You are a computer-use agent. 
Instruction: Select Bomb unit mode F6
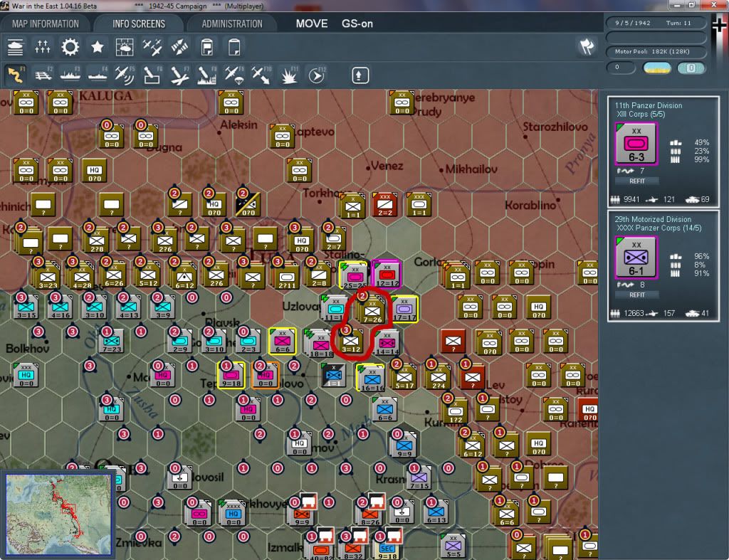coord(152,75)
